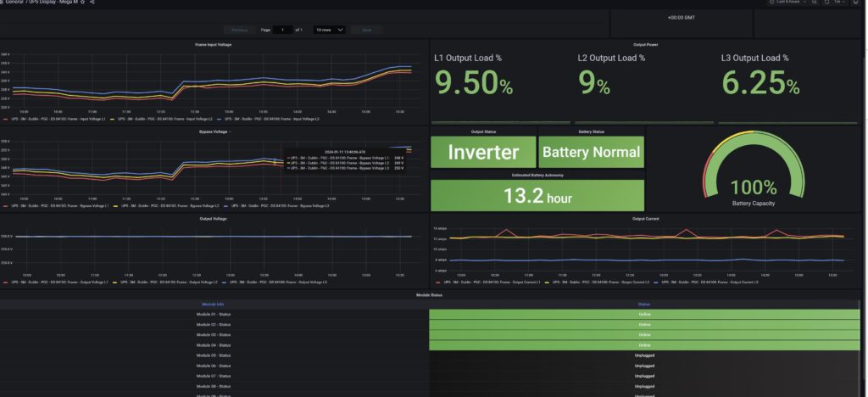Click the Unplugged cell for Module 06
Viewport: 868px width, 397px height.
click(644, 366)
